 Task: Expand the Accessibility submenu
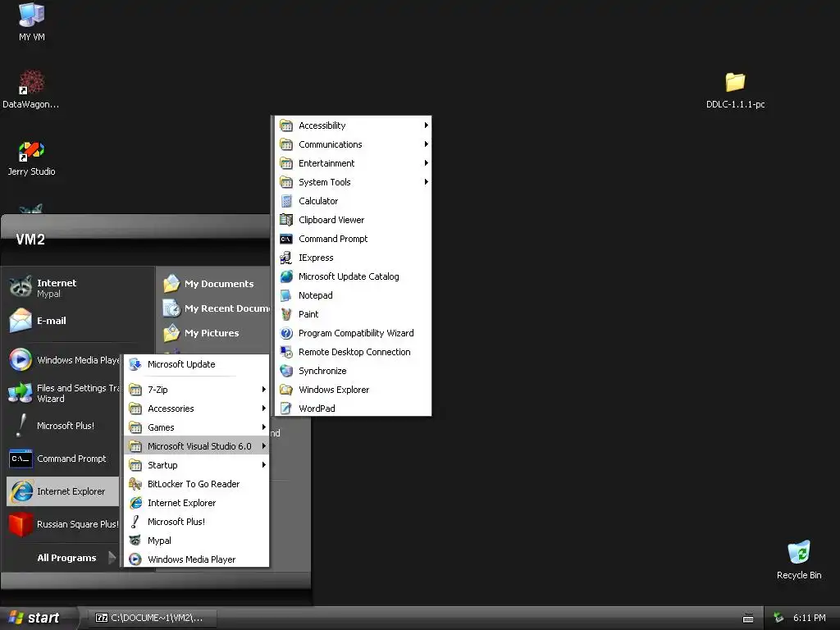coord(353,126)
